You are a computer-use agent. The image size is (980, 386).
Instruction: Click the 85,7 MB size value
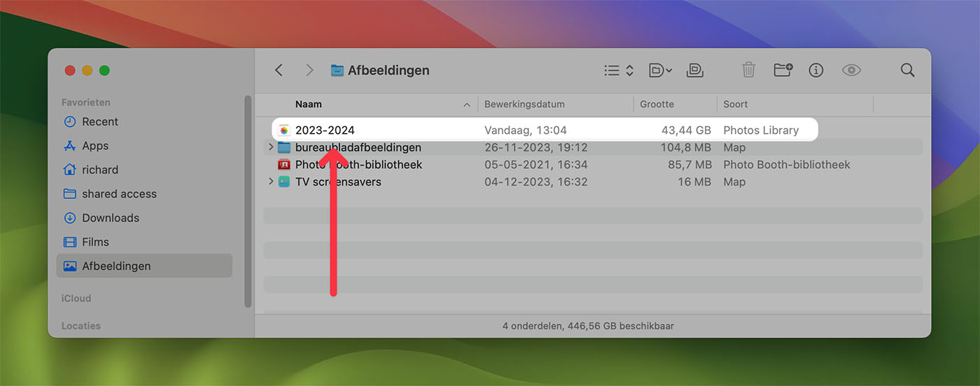pyautogui.click(x=690, y=165)
